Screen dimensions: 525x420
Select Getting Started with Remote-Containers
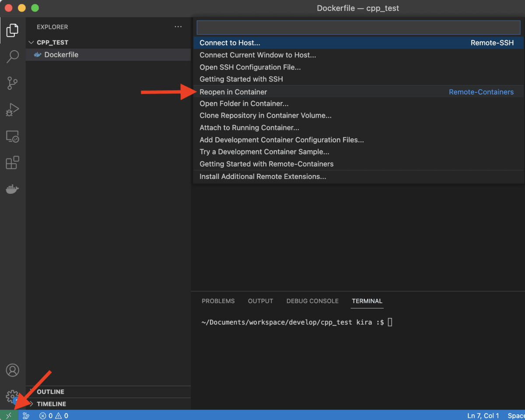click(x=358, y=164)
